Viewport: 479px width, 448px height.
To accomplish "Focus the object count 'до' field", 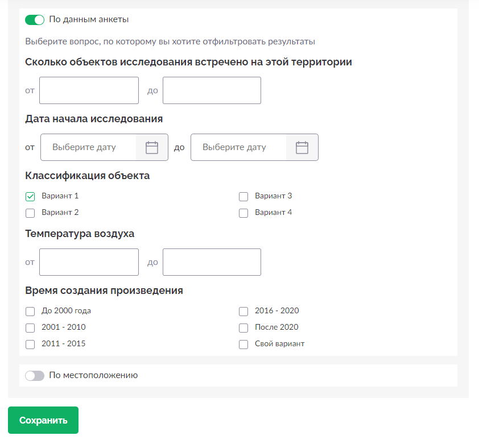I will 212,90.
